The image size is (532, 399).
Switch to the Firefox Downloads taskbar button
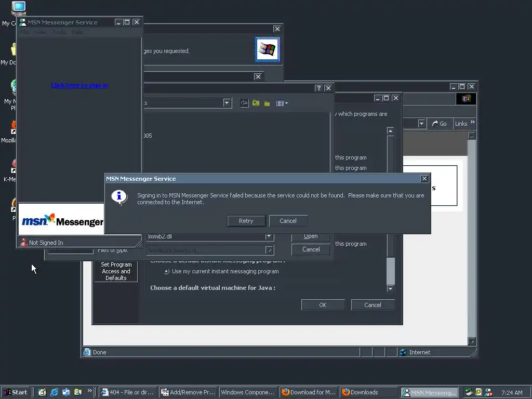click(368, 392)
